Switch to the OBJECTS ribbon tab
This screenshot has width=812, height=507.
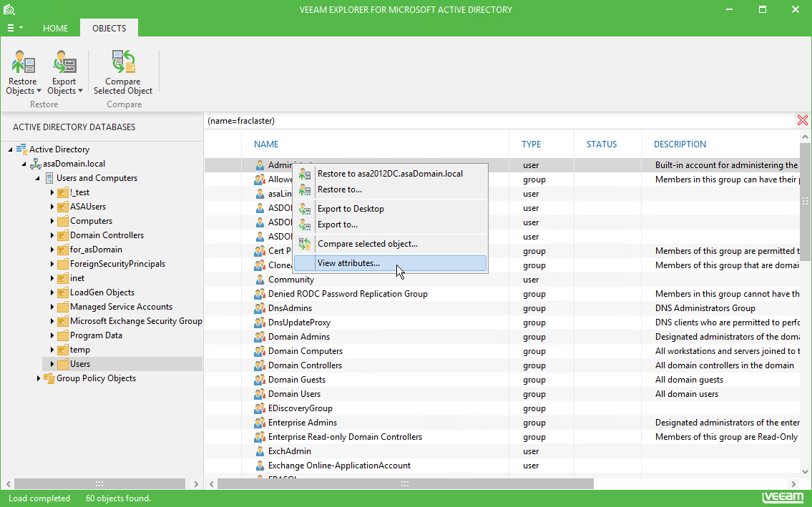[109, 28]
